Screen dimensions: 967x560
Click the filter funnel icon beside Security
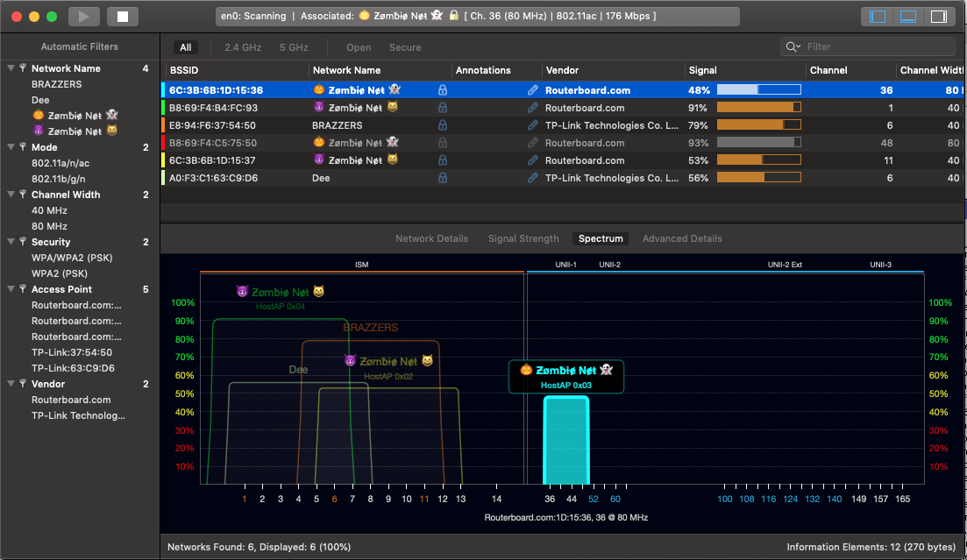(23, 242)
